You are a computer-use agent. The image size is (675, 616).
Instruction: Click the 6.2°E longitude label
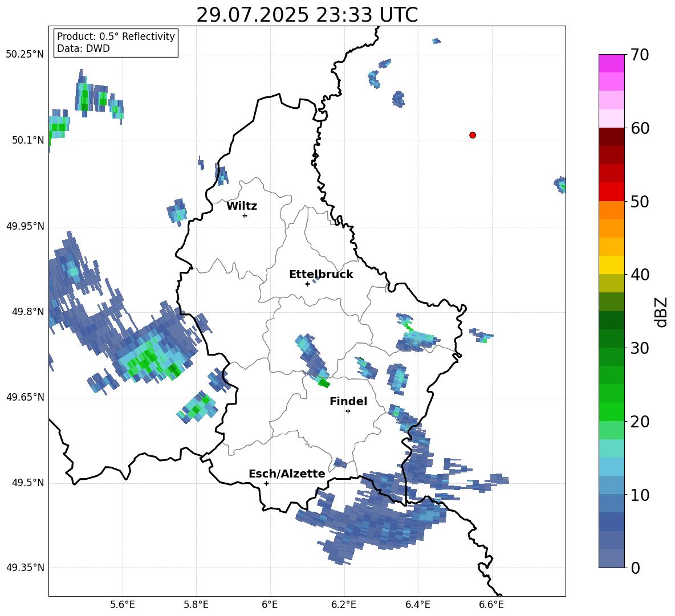[x=344, y=605]
